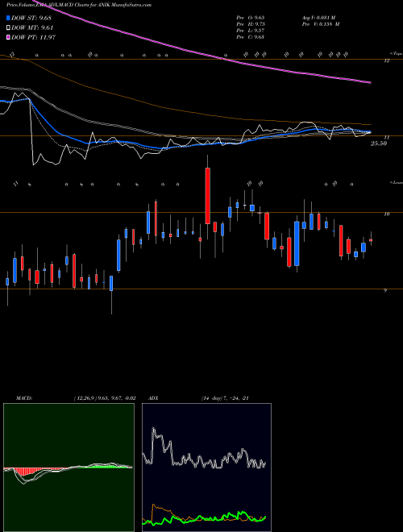Click the blue DOW ST legend swatch
Image resolution: width=403 pixels, height=532 pixels.
coord(9,19)
